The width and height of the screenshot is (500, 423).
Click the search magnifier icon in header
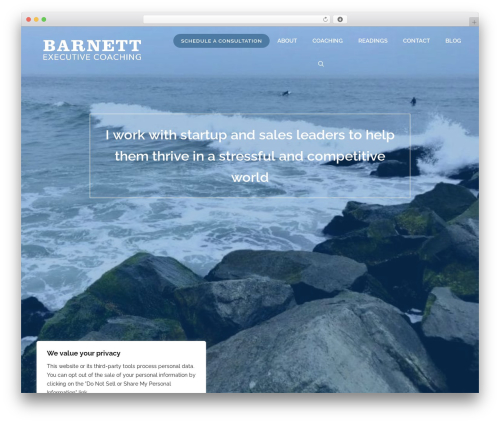[321, 64]
